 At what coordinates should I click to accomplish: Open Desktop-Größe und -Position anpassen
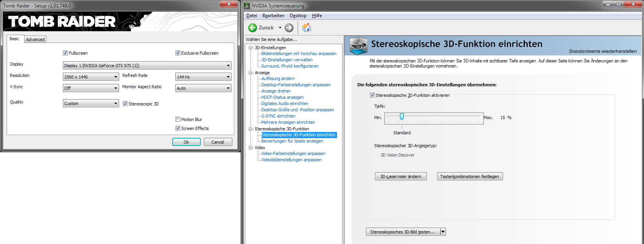(x=298, y=110)
